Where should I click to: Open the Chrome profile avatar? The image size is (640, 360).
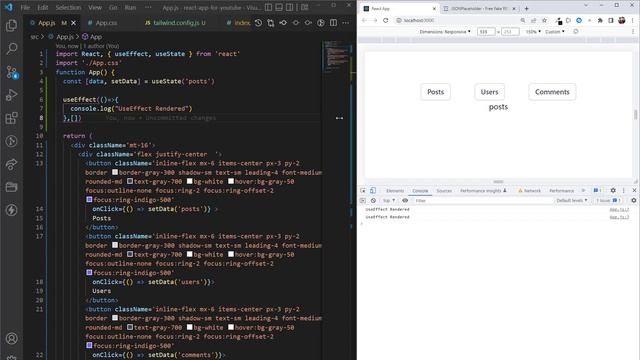click(622, 20)
